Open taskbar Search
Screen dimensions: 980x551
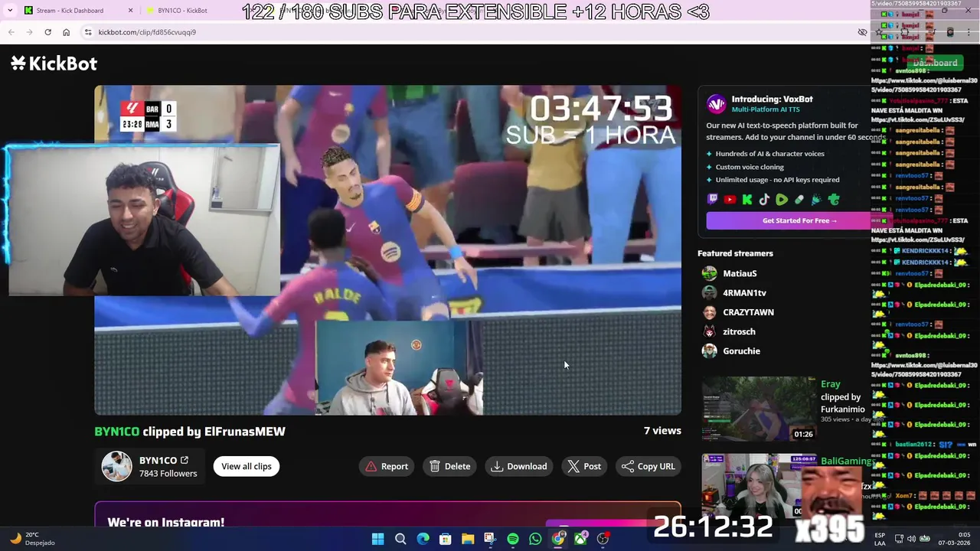pyautogui.click(x=400, y=539)
